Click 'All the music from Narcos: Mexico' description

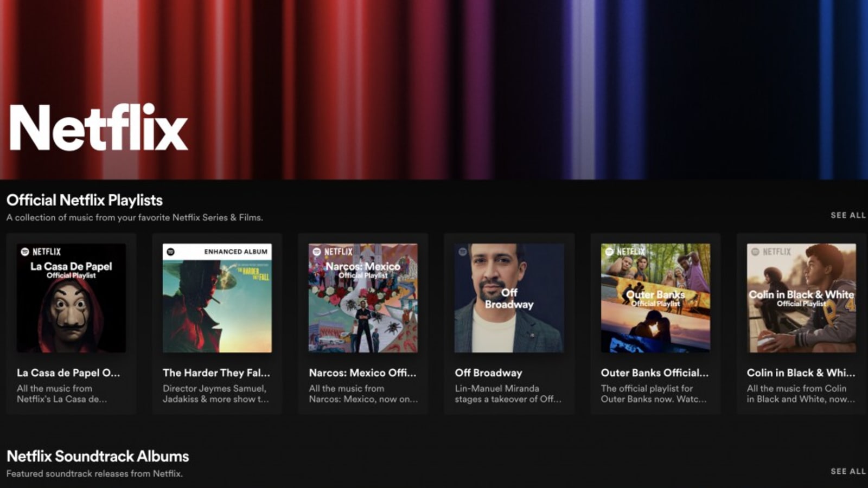coord(363,394)
